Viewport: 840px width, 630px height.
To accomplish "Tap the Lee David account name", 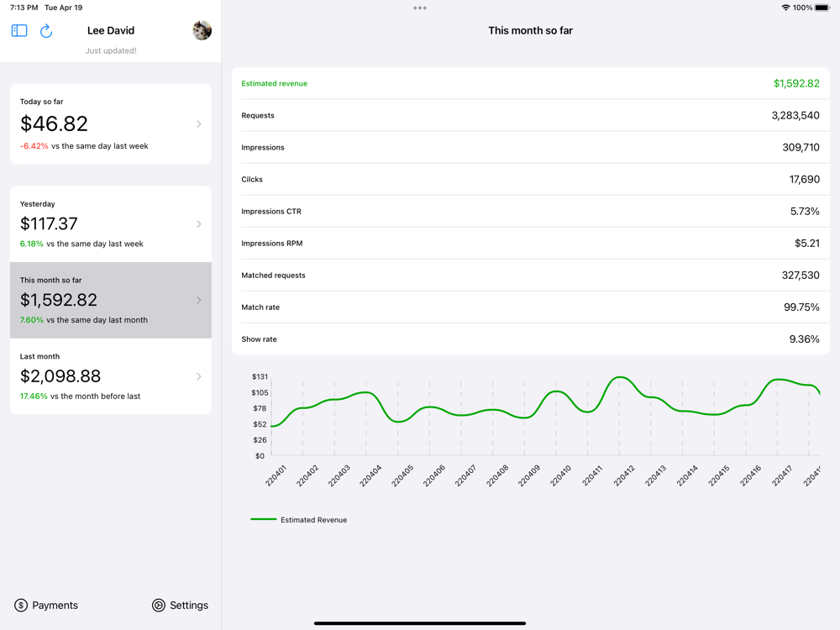I will 111,30.
